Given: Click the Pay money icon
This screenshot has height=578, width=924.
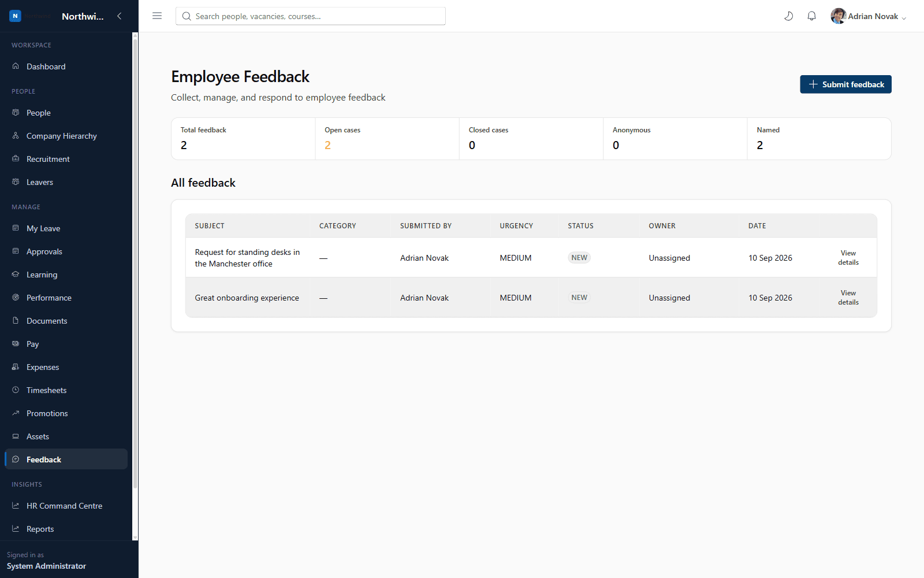Looking at the screenshot, I should coord(16,344).
